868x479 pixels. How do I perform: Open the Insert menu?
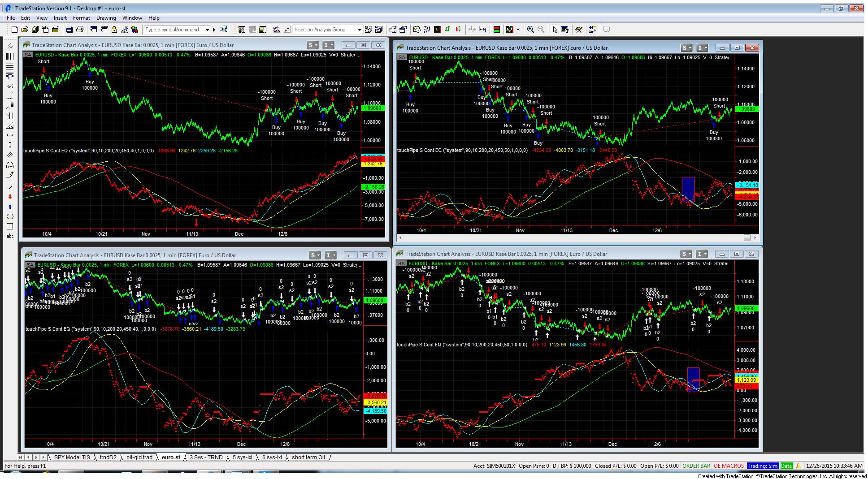pyautogui.click(x=60, y=18)
